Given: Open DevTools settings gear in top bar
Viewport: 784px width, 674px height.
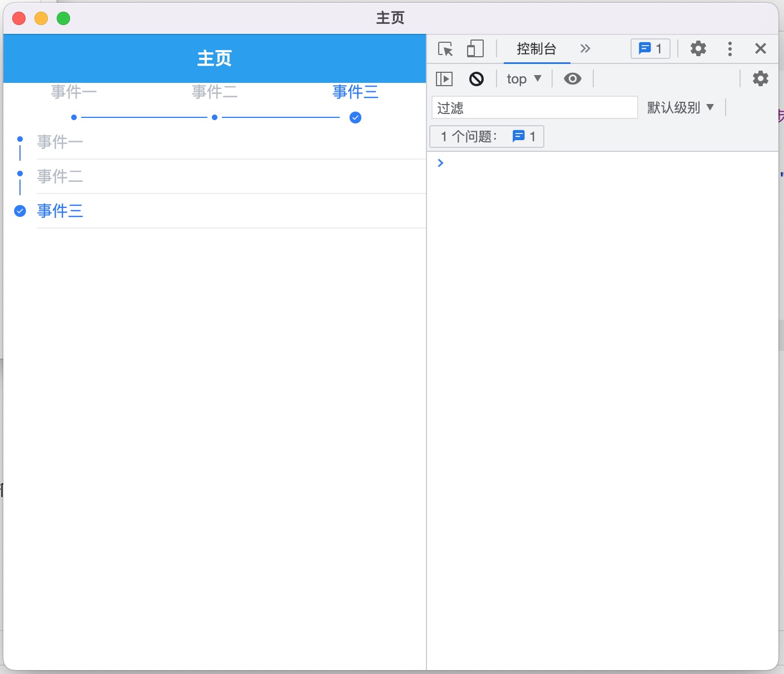Looking at the screenshot, I should pyautogui.click(x=698, y=48).
